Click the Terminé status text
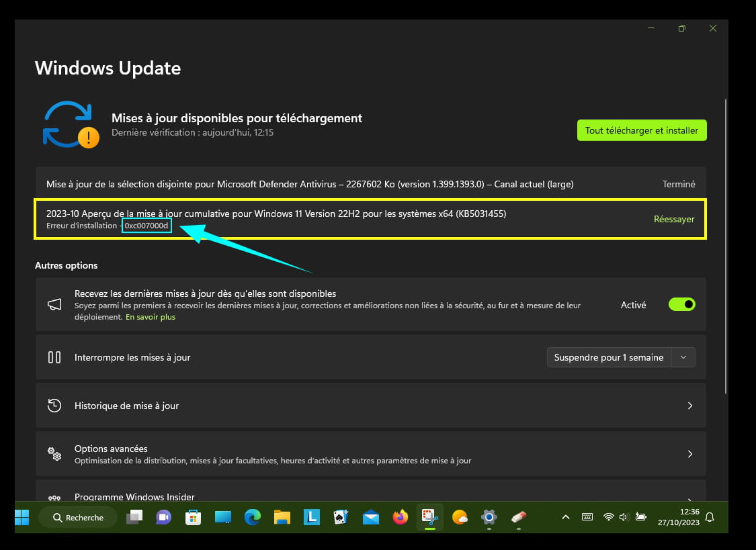Screen dimensions: 756x550 pos(679,184)
